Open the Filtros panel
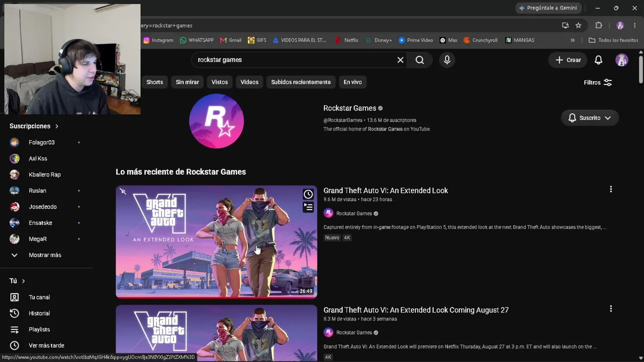 tap(598, 82)
